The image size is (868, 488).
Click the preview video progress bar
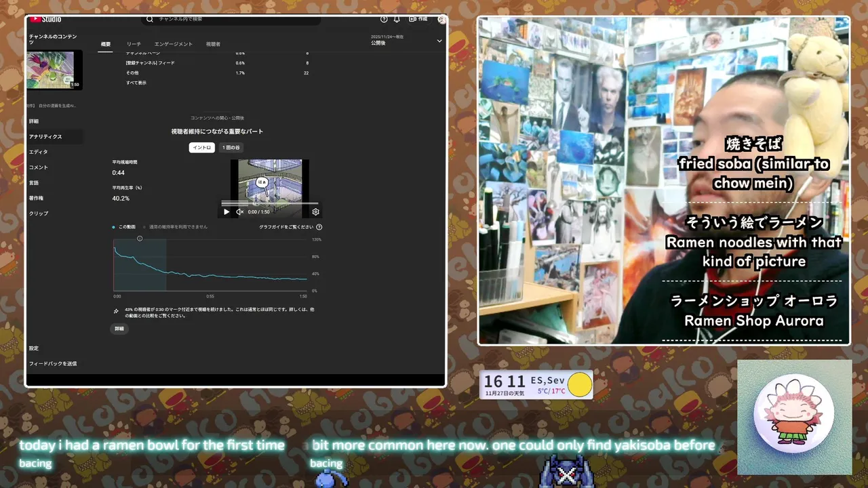coord(270,203)
